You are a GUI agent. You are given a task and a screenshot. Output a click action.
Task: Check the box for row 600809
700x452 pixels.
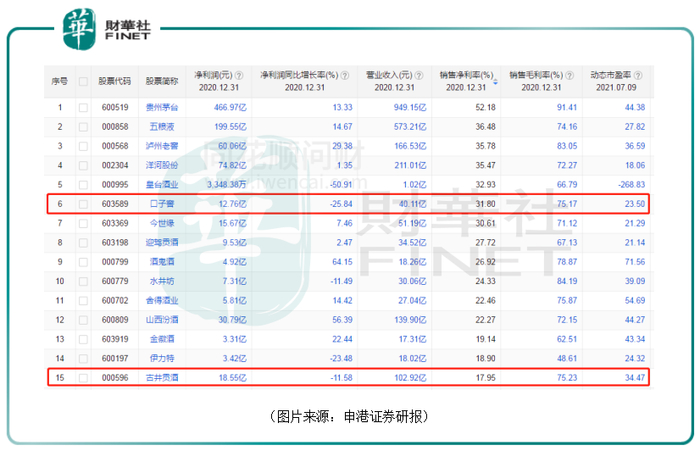tap(83, 320)
